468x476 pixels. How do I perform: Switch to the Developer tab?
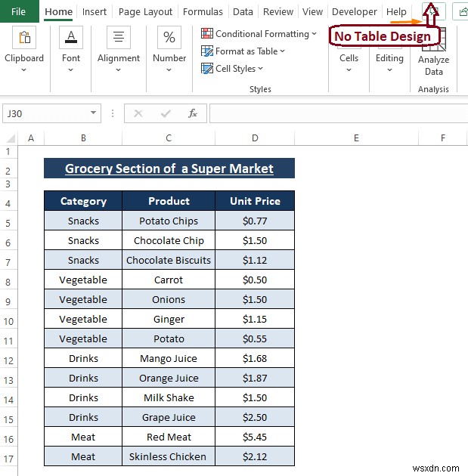(x=354, y=11)
